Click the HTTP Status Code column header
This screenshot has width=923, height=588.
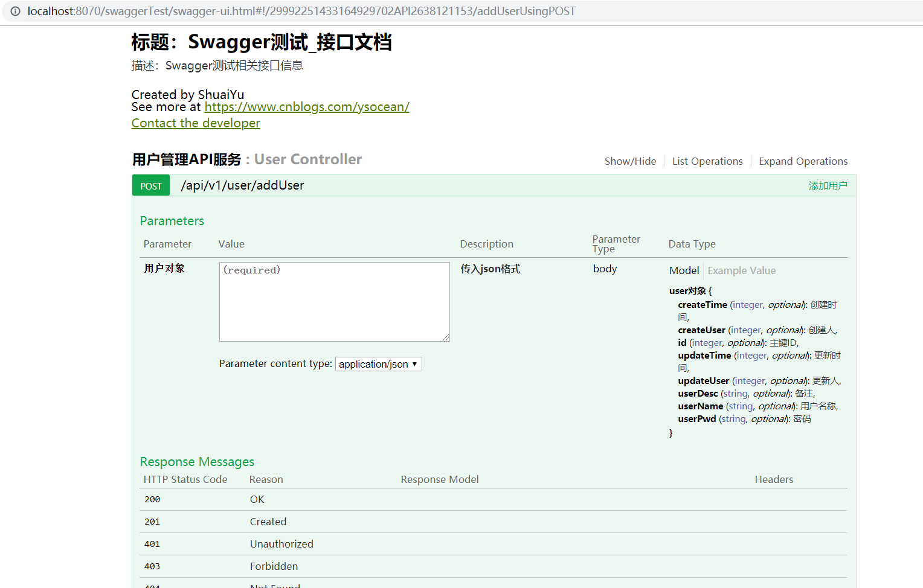tap(185, 479)
